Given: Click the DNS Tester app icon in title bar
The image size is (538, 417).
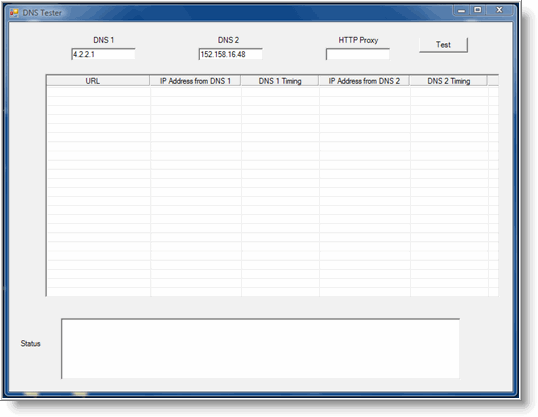Looking at the screenshot, I should (x=14, y=13).
